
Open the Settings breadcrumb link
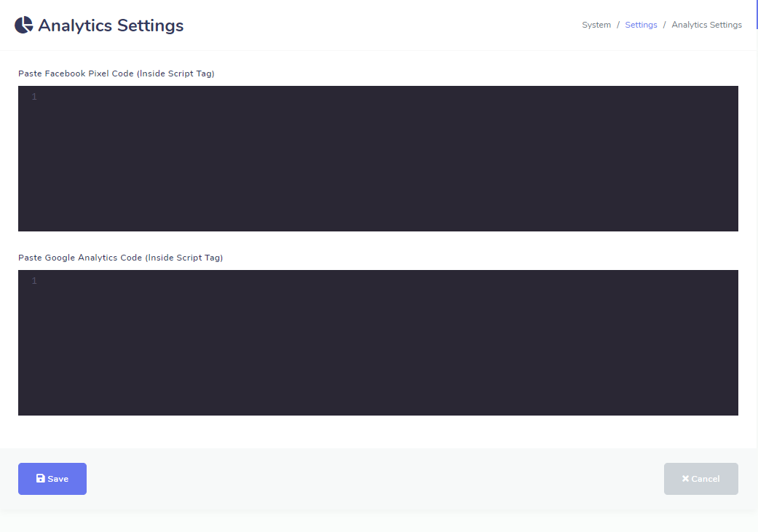pyautogui.click(x=641, y=25)
